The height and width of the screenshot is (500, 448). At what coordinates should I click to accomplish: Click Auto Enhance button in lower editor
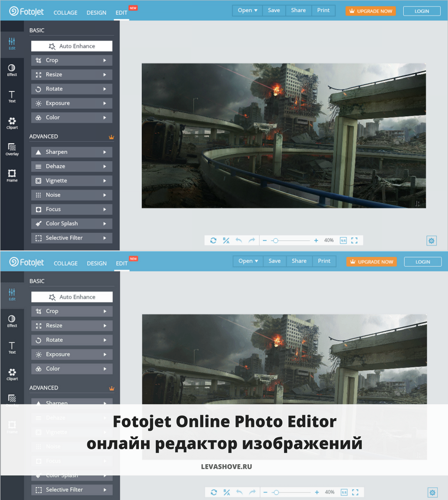(x=72, y=297)
